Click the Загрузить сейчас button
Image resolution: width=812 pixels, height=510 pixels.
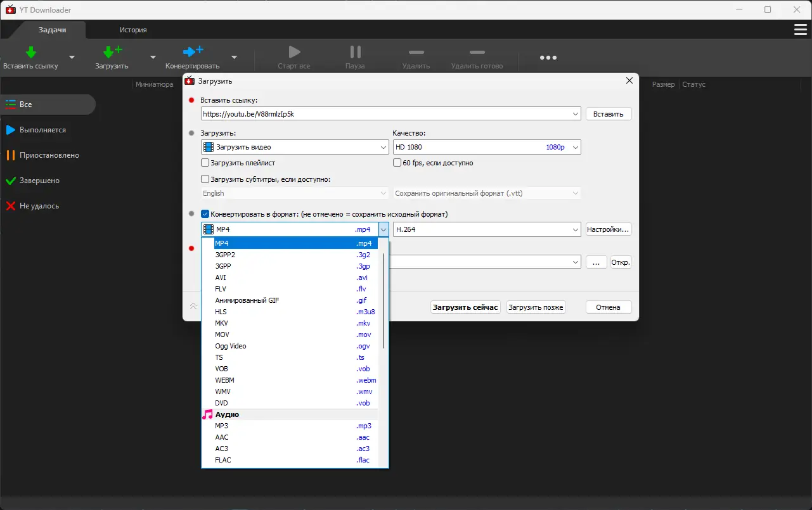(466, 307)
